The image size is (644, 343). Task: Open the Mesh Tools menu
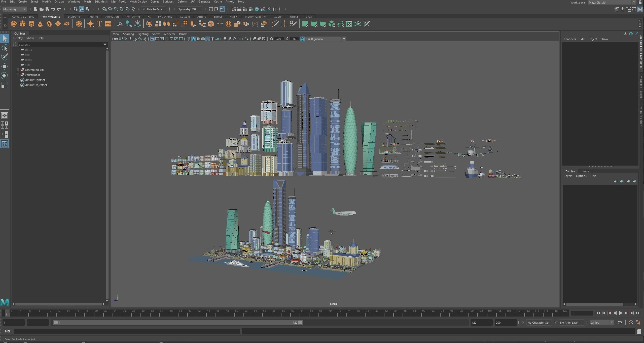click(x=118, y=2)
